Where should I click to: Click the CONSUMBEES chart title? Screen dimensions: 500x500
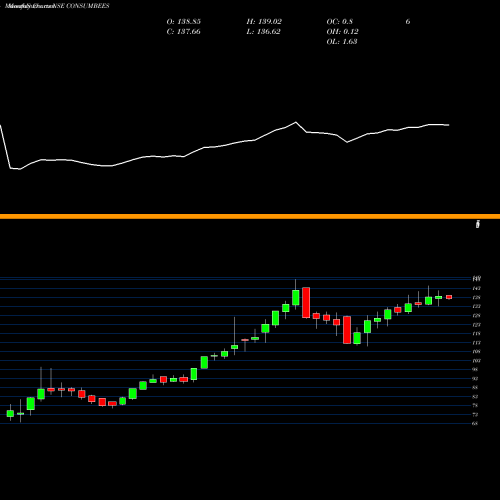coord(57,6)
